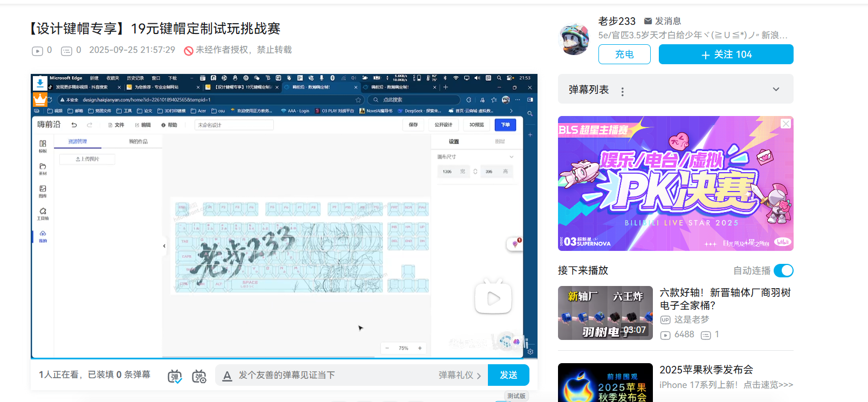Open danmaku font style 'A' icon
Viewport: 868px width, 402px height.
coord(227,376)
